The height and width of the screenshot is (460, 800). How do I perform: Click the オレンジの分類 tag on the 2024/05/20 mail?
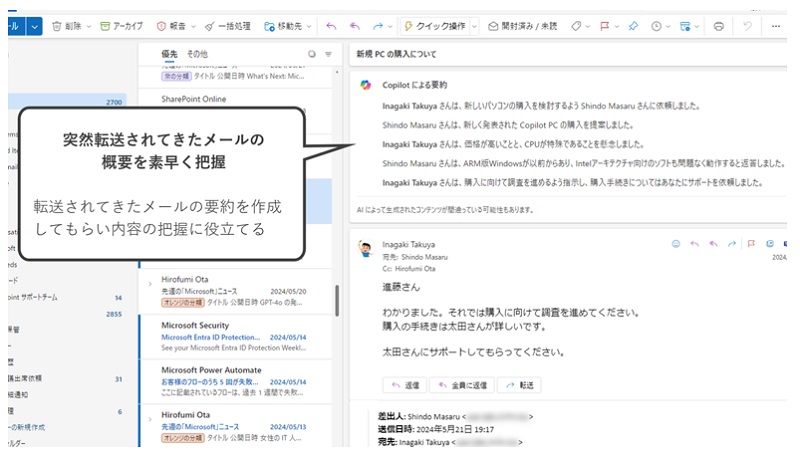click(x=183, y=302)
